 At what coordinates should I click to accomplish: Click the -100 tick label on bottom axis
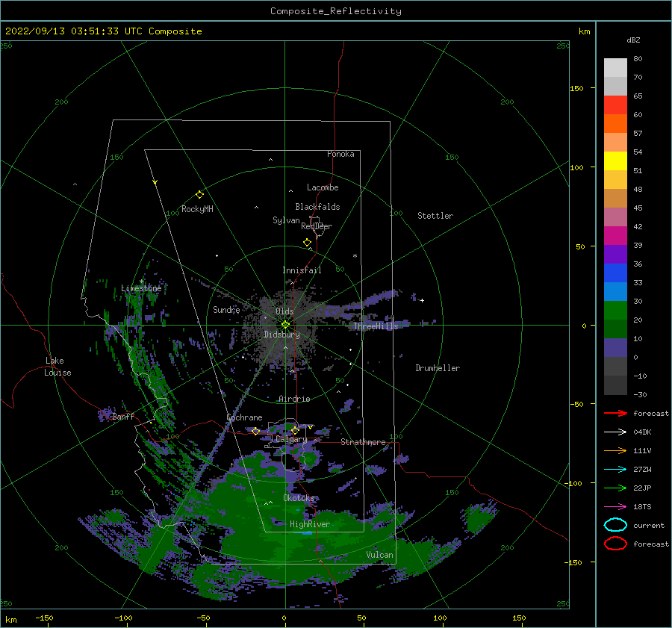point(123,618)
